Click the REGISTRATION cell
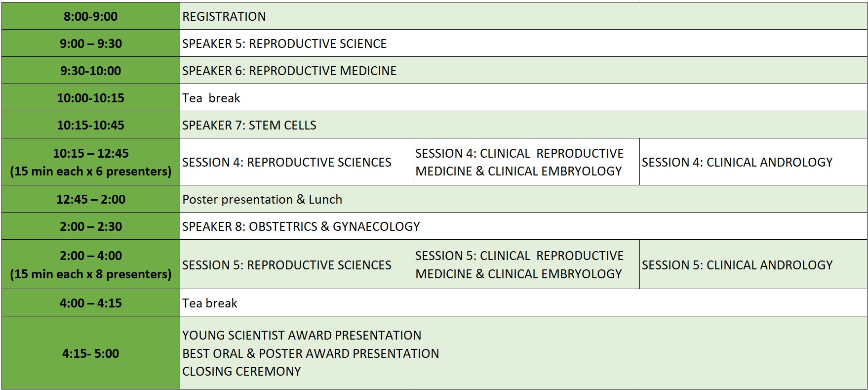868x390 pixels. pyautogui.click(x=224, y=16)
